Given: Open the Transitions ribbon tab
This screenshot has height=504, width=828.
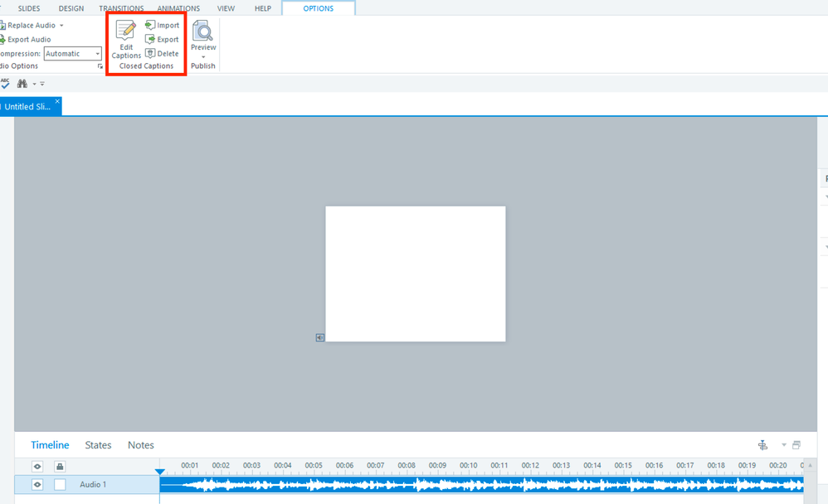Looking at the screenshot, I should coord(121,8).
